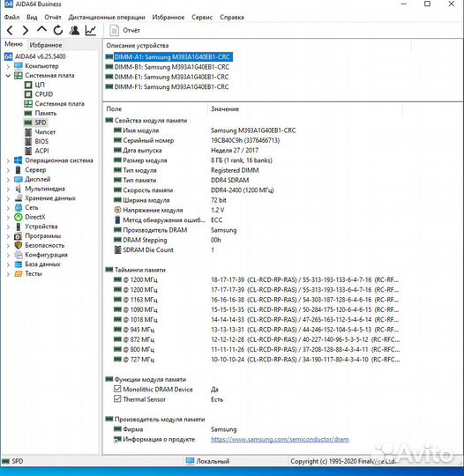This screenshot has height=476, width=464.
Task: Click the Windows logo icon for Операционная система
Action: coord(19,160)
